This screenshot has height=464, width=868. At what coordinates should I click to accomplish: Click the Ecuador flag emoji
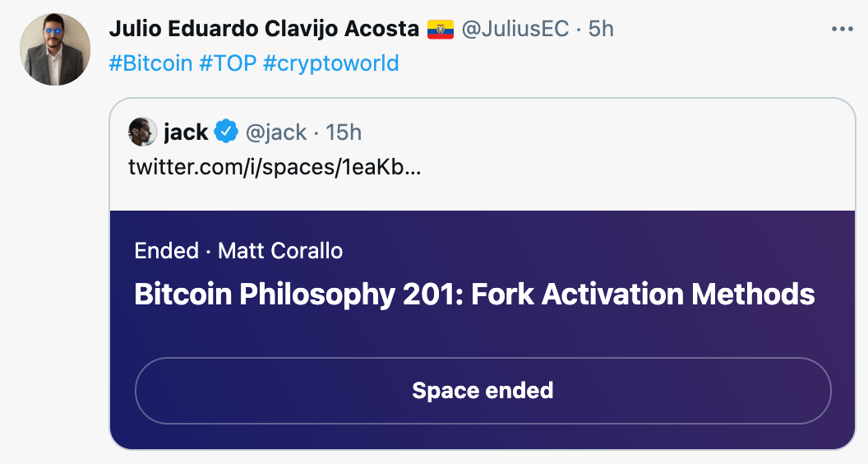441,30
